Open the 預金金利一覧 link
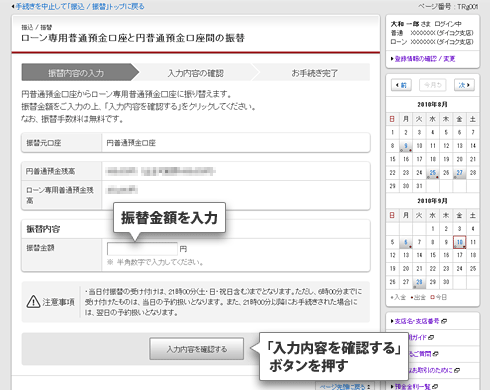The width and height of the screenshot is (490, 390). click(412, 386)
